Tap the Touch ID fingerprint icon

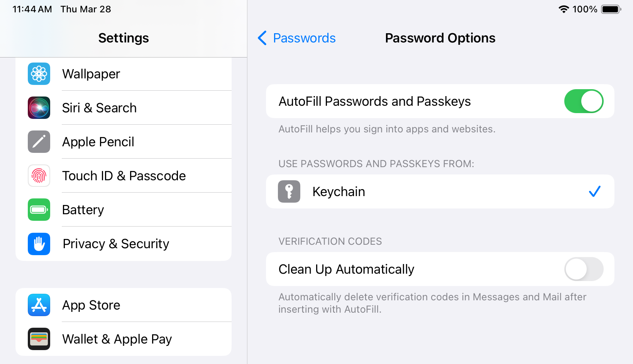[39, 176]
